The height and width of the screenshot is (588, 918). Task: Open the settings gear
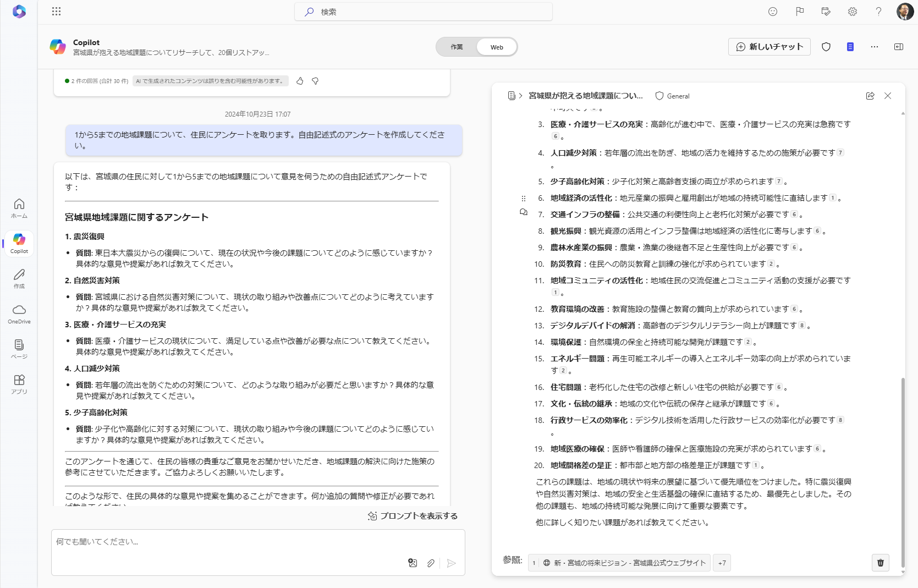[x=852, y=12]
